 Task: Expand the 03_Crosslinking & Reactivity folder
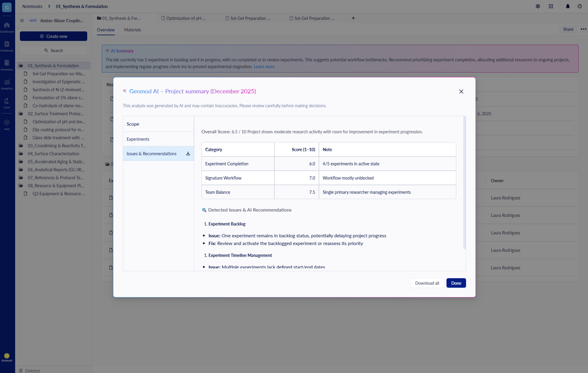[21, 146]
